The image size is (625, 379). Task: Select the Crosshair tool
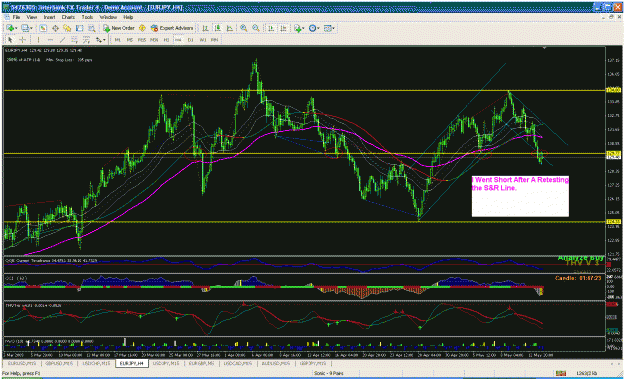tap(22, 40)
